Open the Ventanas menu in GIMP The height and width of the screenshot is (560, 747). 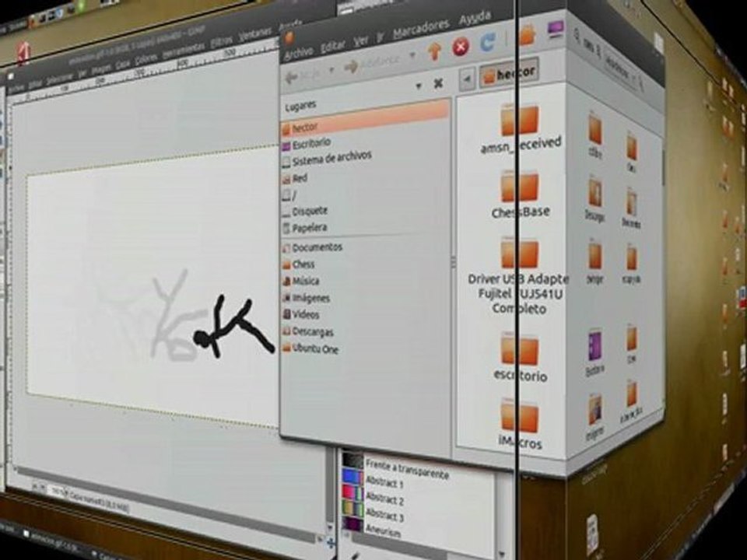coord(254,33)
